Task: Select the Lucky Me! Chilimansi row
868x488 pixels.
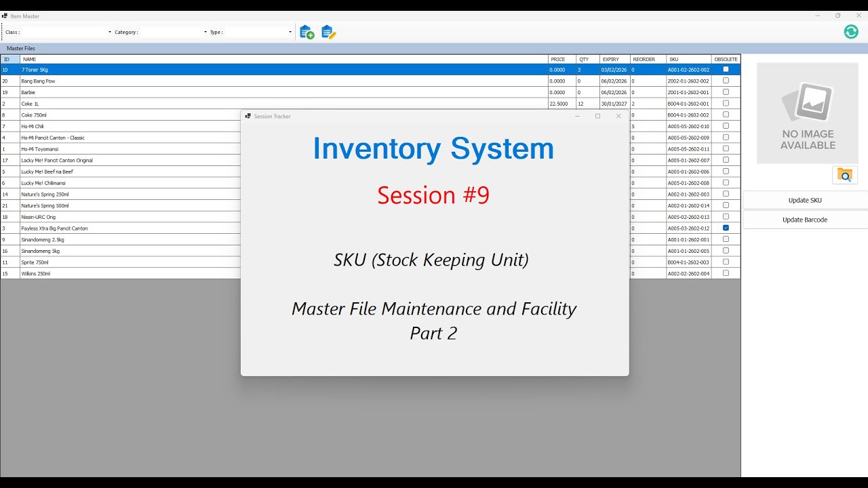Action: [x=121, y=182]
